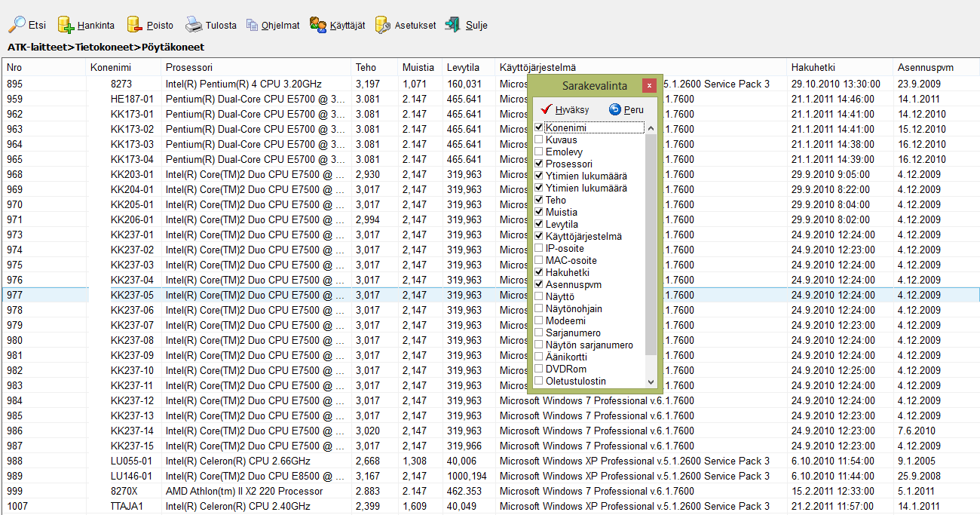
Task: Cancel column selection with Peru
Action: (626, 109)
